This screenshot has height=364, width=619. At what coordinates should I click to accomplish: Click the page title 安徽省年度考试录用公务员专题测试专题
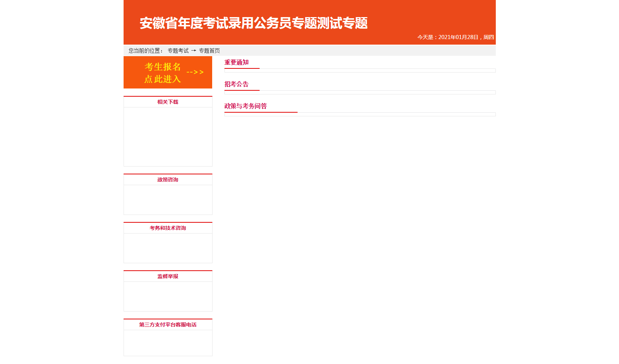coord(254,23)
